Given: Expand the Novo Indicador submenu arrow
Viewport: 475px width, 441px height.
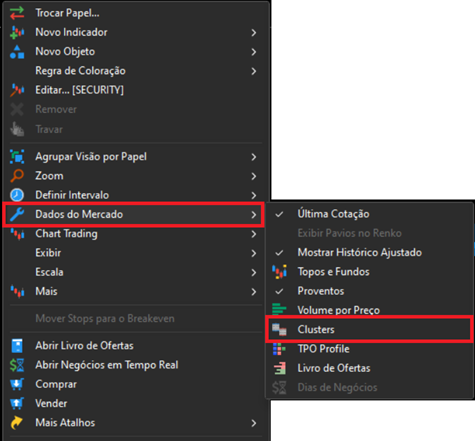Looking at the screenshot, I should (x=254, y=32).
